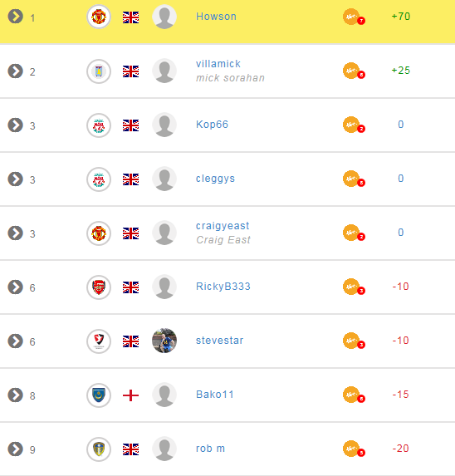Click the Manchester United crest beside Howson
The image size is (455, 476).
(99, 17)
